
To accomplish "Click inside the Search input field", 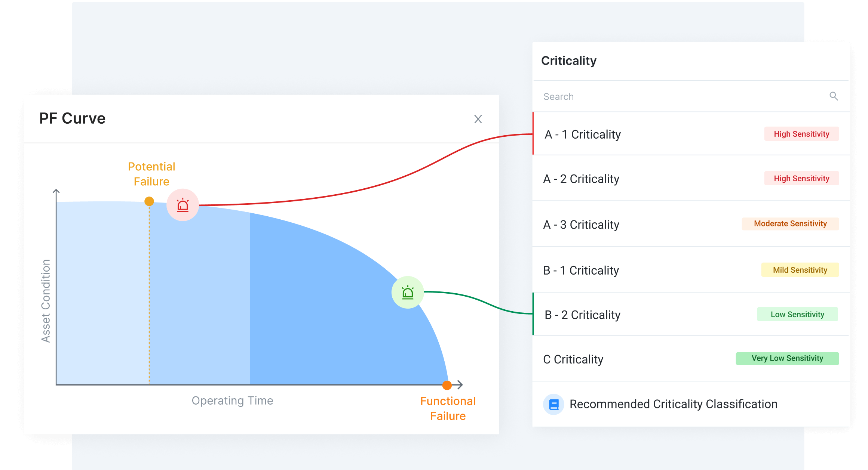I will pos(636,96).
